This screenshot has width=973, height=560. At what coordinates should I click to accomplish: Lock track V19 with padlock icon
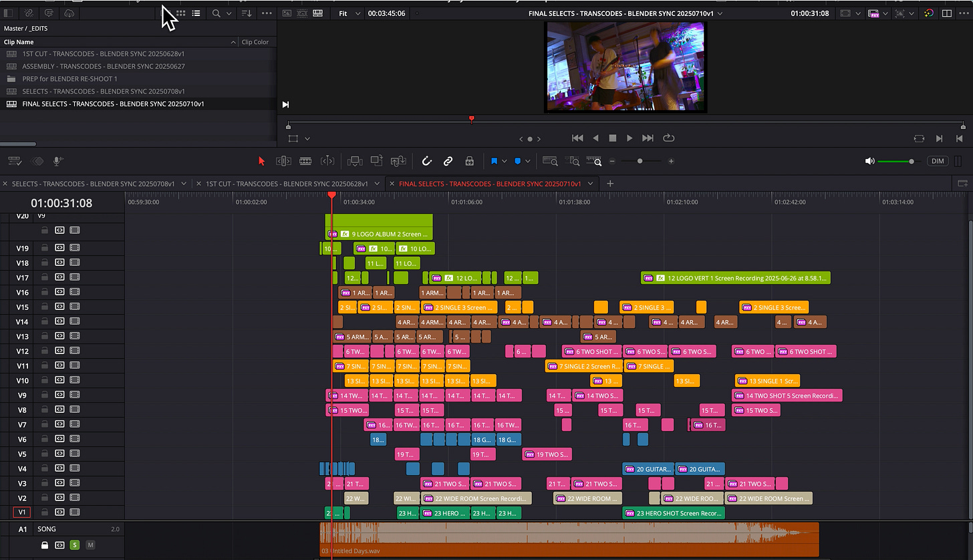pos(44,248)
